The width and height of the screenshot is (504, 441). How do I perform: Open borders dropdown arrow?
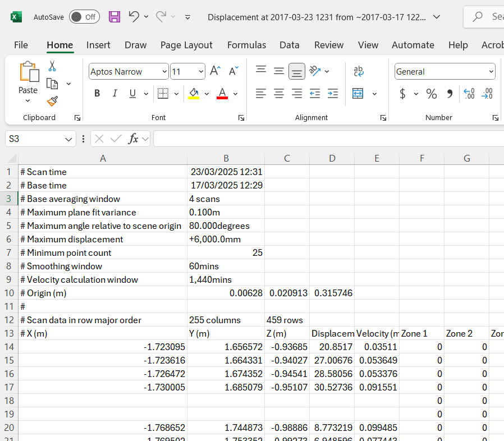(x=176, y=94)
